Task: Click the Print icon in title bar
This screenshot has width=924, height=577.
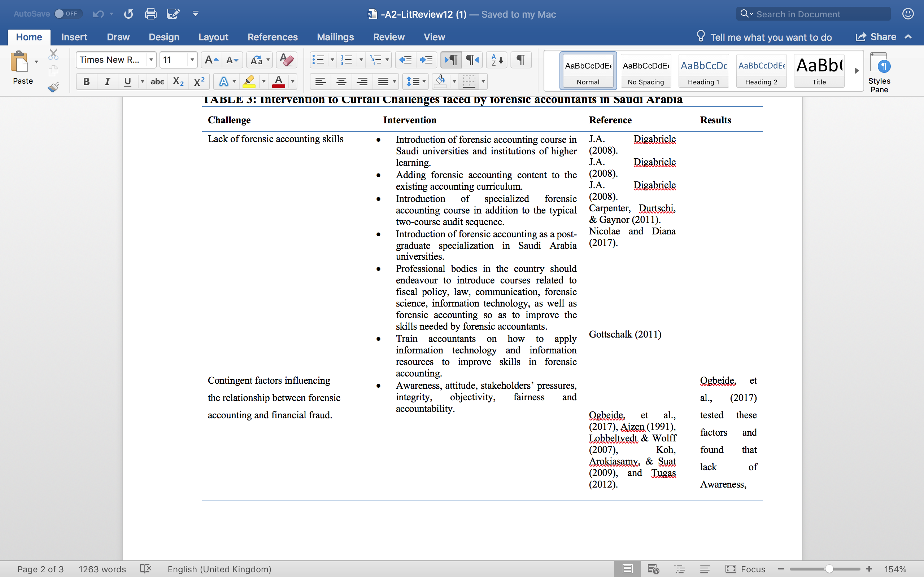Action: pyautogui.click(x=151, y=14)
